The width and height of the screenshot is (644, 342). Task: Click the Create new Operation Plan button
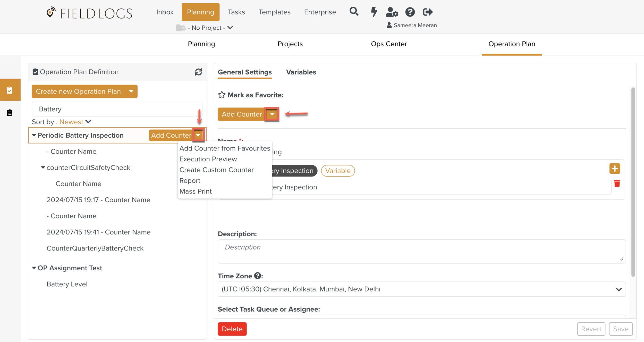coord(79,91)
